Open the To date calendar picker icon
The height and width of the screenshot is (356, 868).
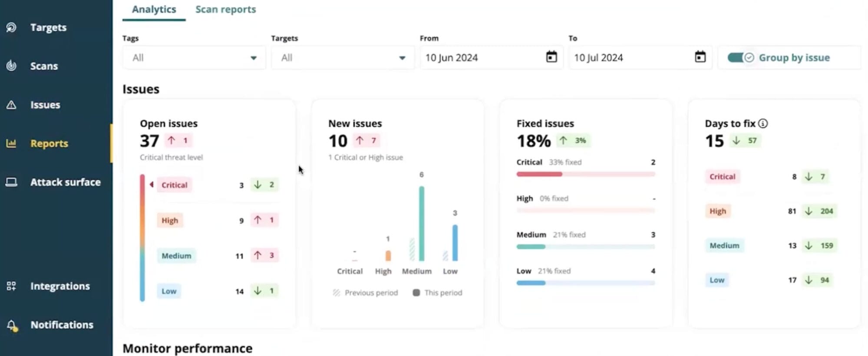700,57
